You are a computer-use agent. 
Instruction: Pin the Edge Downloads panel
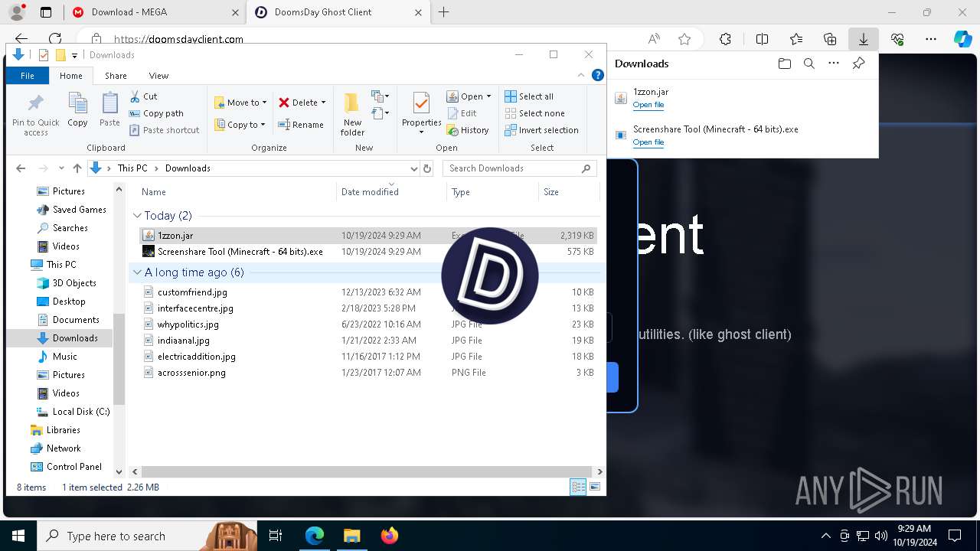coord(858,64)
